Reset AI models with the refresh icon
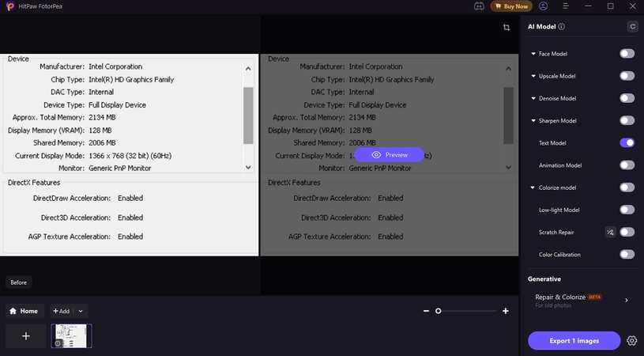The width and height of the screenshot is (644, 356). pos(631,27)
